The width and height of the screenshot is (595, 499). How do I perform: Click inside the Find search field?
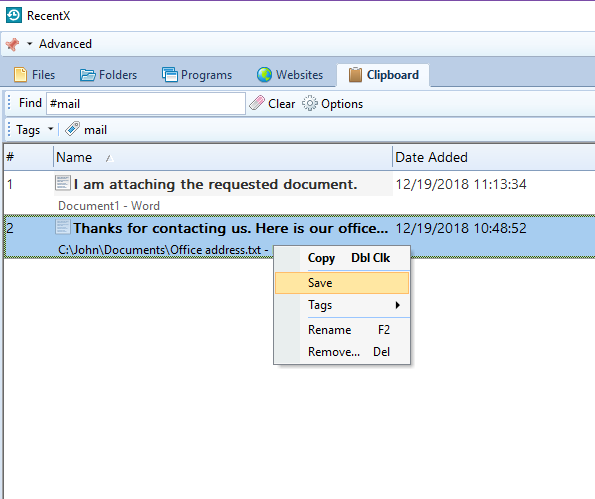click(146, 104)
